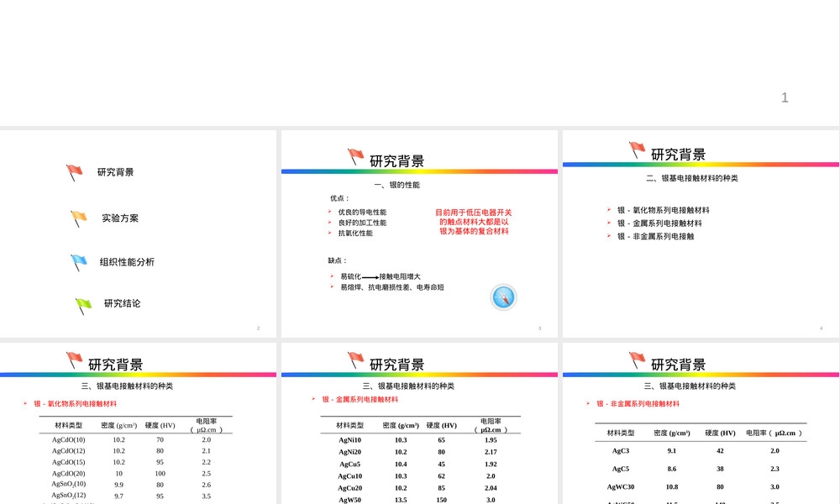Click the AgC5 table cell
Image resolution: width=840 pixels, height=504 pixels.
pos(621,470)
